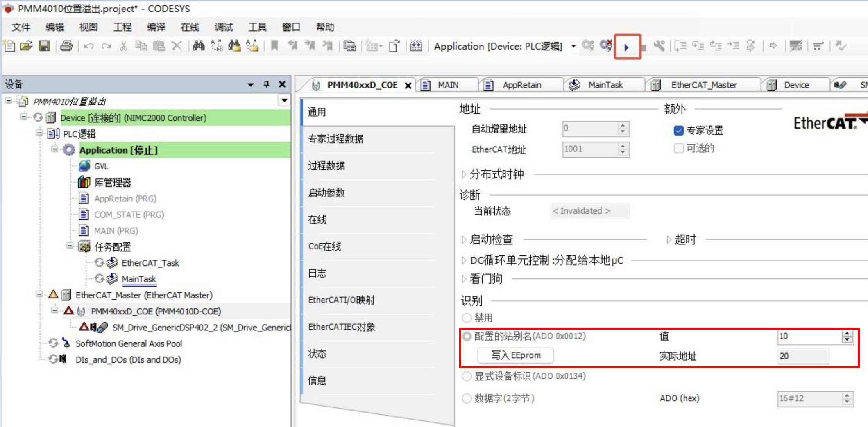Click the Cut scissors icon
The width and height of the screenshot is (868, 427).
point(123,46)
